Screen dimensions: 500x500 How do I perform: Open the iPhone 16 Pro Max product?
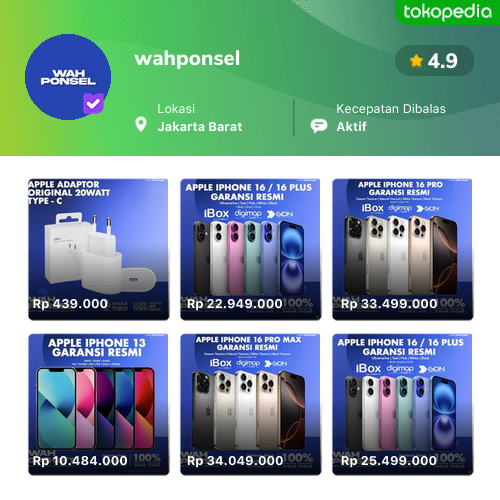tap(251, 404)
